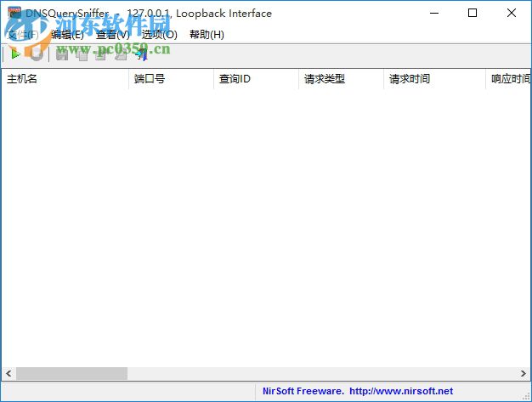Sort by the 查询ID column header
Image resolution: width=532 pixels, height=402 pixels.
click(256, 79)
